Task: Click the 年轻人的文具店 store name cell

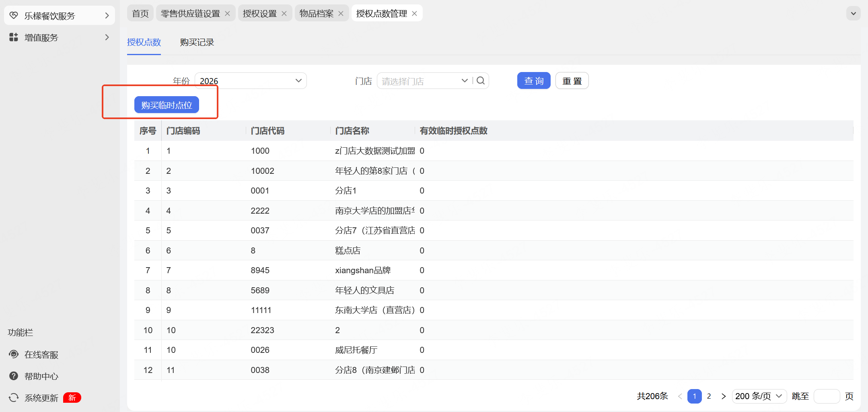Action: pos(365,290)
